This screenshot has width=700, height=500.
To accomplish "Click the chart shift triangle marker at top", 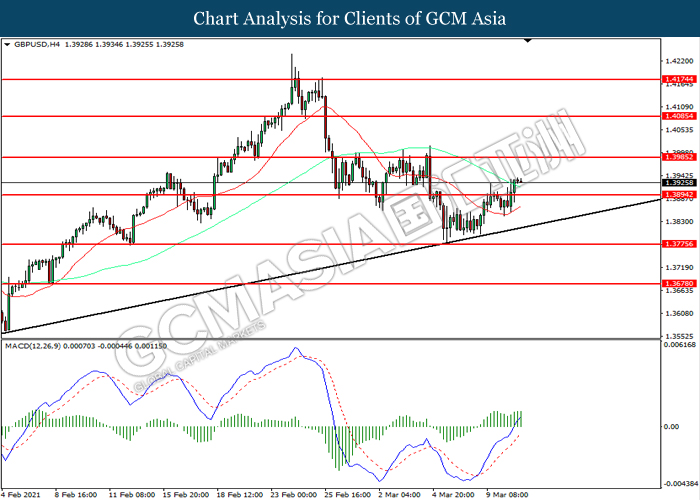I will [528, 41].
